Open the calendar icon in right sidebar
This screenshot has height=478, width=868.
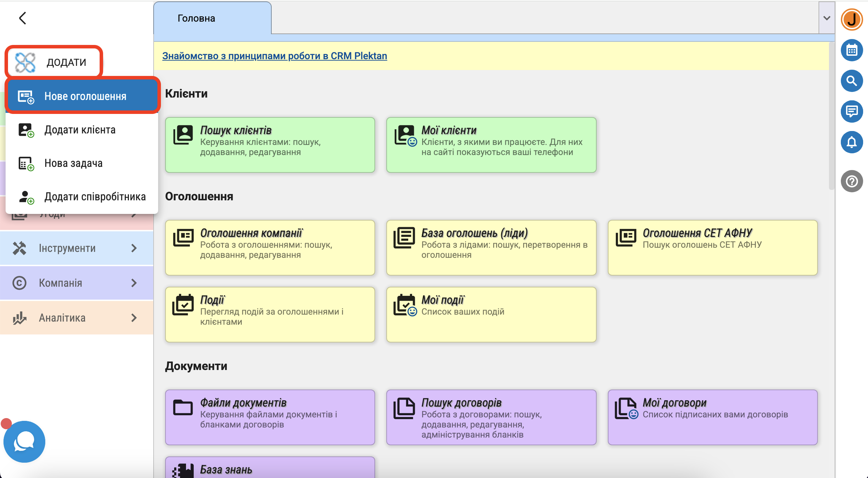[x=852, y=51]
